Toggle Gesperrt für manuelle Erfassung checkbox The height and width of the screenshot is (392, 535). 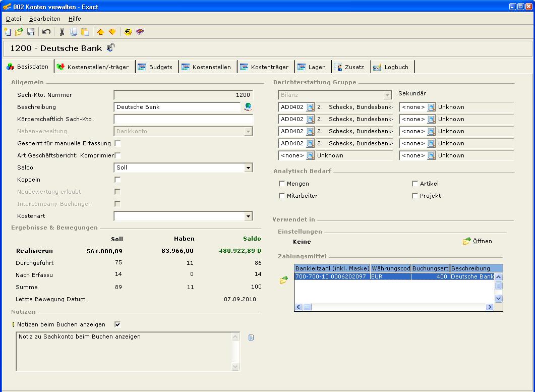[x=117, y=143]
